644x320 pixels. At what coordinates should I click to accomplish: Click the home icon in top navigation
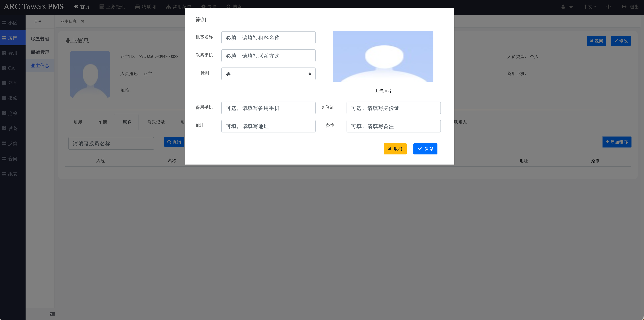click(76, 7)
